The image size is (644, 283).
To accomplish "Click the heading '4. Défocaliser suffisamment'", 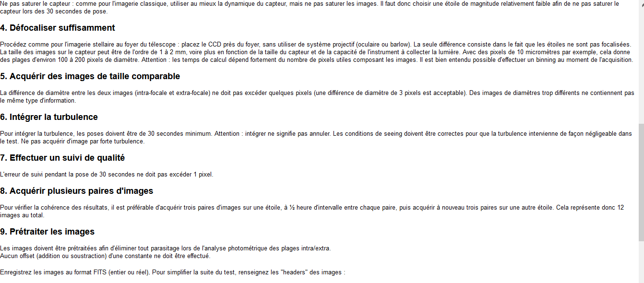I will [x=58, y=28].
